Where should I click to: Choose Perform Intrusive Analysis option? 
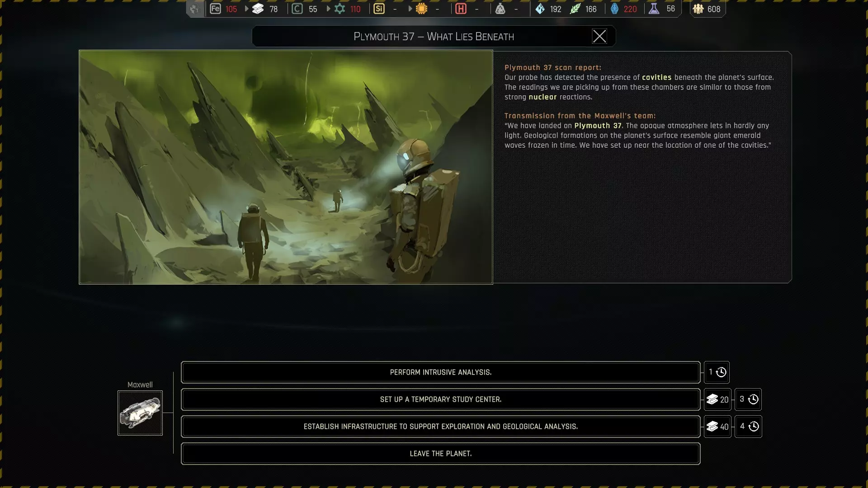[440, 372]
